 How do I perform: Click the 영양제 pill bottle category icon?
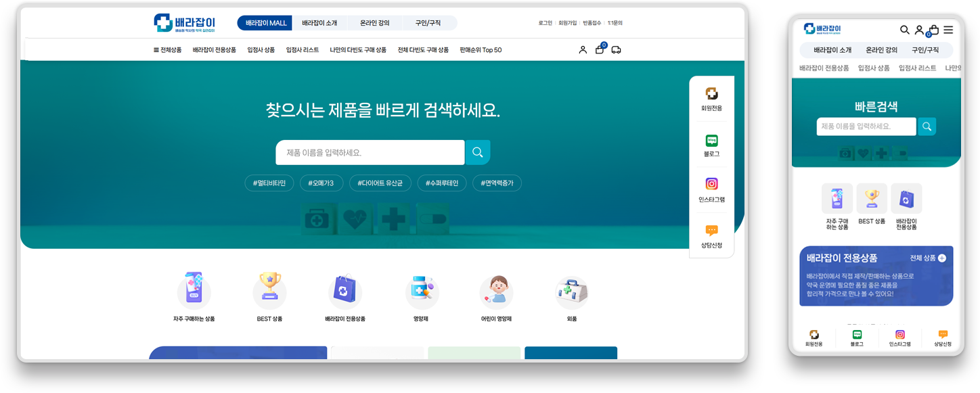click(421, 288)
